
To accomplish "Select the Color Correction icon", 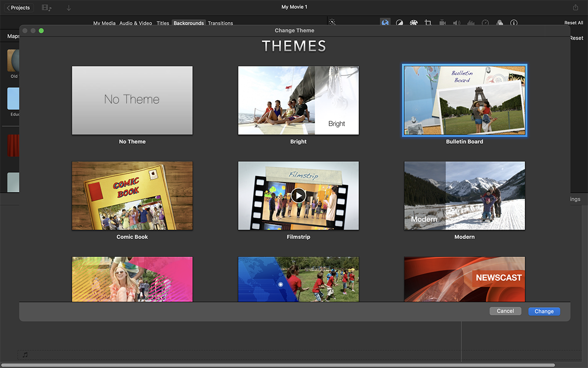I will click(400, 23).
